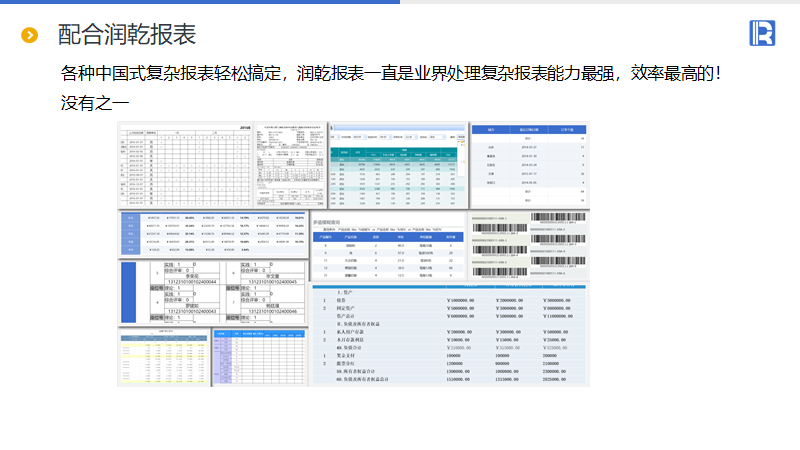Open the blue header date list thumbnail
800x450 pixels.
529,165
